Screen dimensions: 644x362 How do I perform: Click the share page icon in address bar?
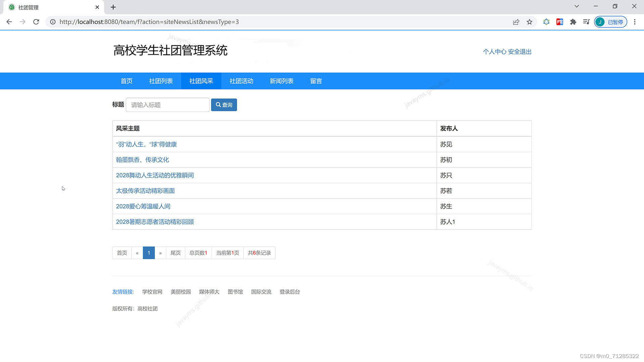click(x=516, y=22)
